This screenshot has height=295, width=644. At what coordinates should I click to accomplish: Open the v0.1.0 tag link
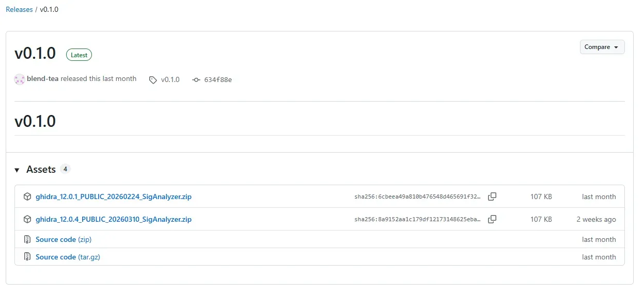170,80
